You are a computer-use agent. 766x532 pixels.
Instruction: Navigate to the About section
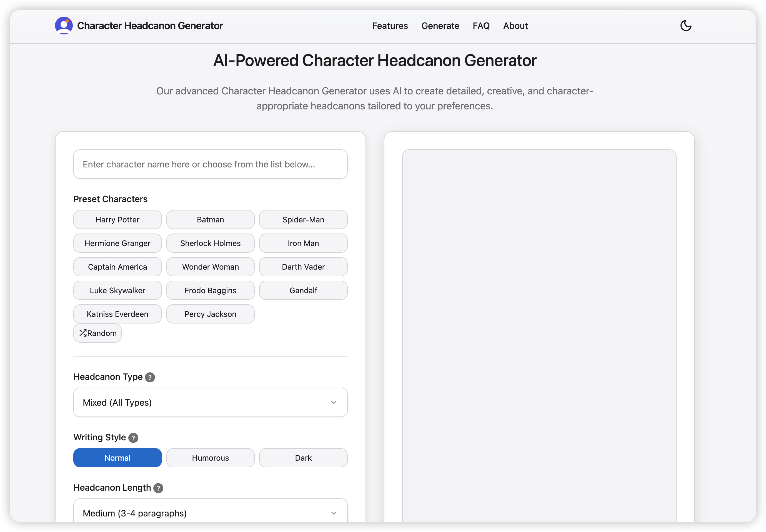point(515,26)
